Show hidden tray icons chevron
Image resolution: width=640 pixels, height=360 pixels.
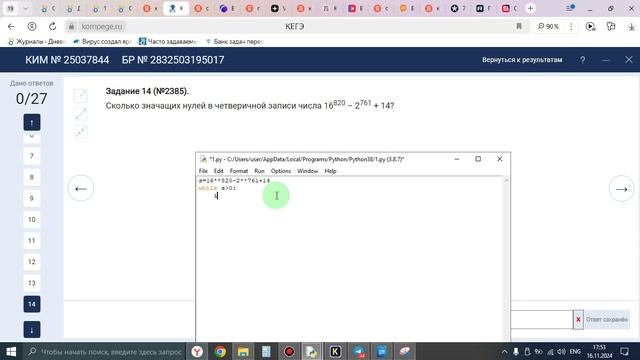click(x=504, y=351)
